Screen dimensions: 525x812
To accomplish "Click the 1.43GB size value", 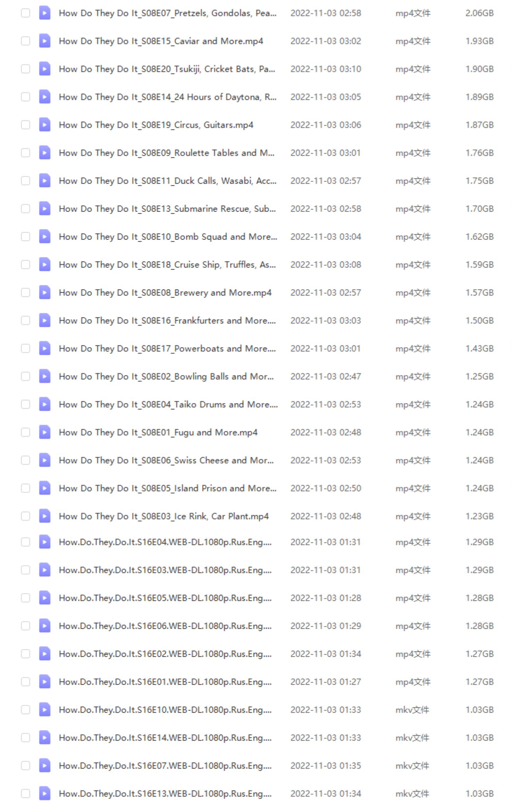I will pos(479,349).
